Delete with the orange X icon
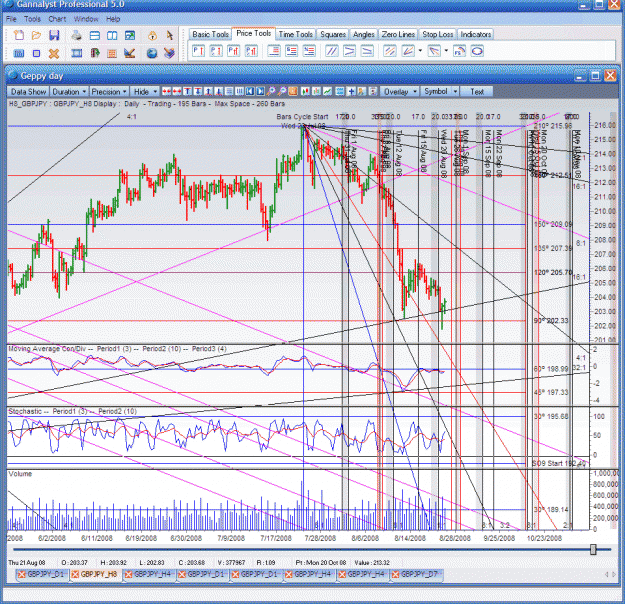Screen dimensions: 625x604 [54, 53]
